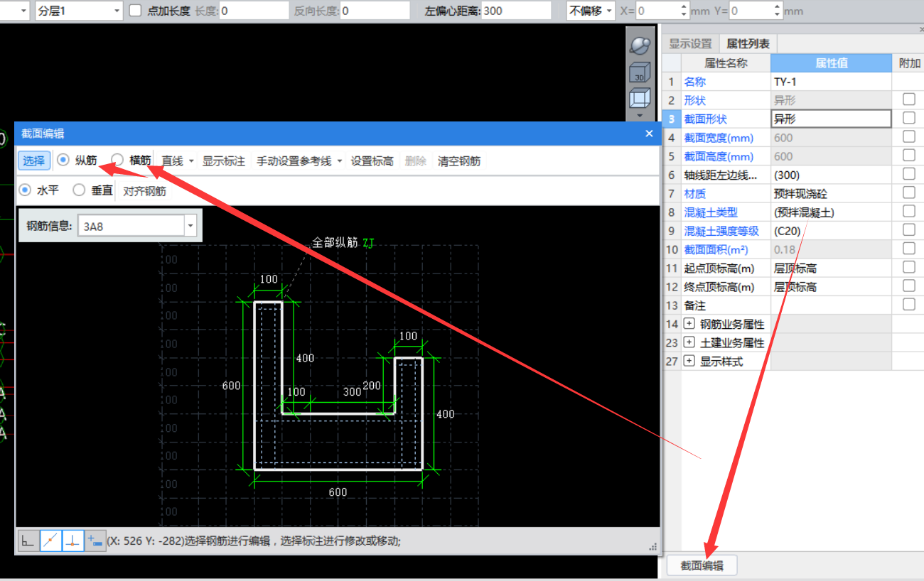
Task: Choose the 垂直 alignment radio
Action: (x=79, y=190)
